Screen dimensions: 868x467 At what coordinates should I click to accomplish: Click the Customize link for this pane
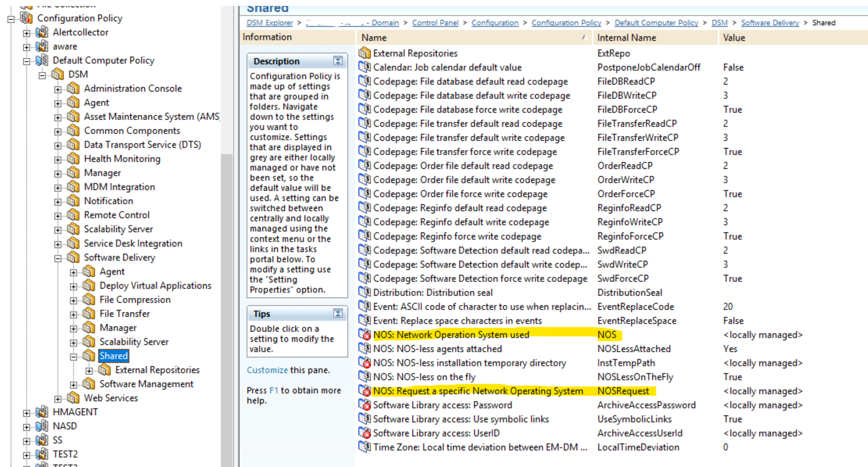[267, 370]
